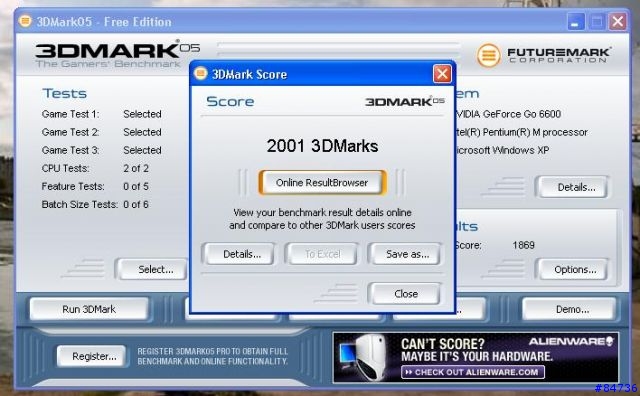Click the 3DMARK05 logo in main window
The height and width of the screenshot is (396, 640).
coord(117,53)
